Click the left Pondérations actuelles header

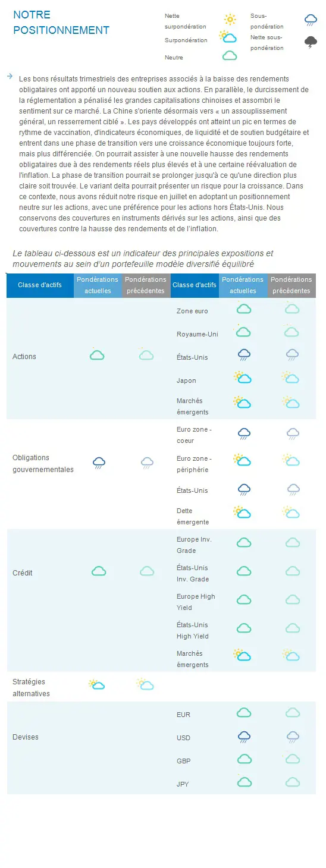coord(98,285)
